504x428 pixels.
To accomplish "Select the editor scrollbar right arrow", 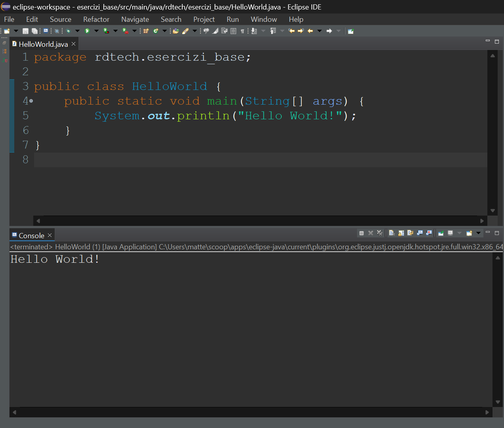I will (482, 221).
